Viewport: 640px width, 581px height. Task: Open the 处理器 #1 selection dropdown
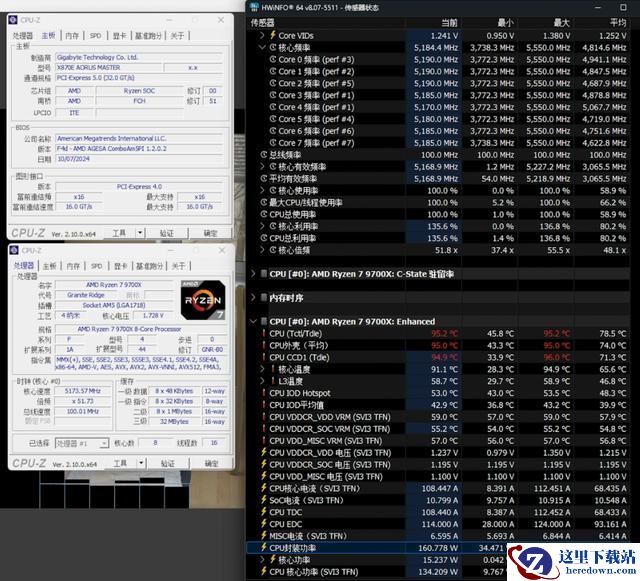click(82, 443)
